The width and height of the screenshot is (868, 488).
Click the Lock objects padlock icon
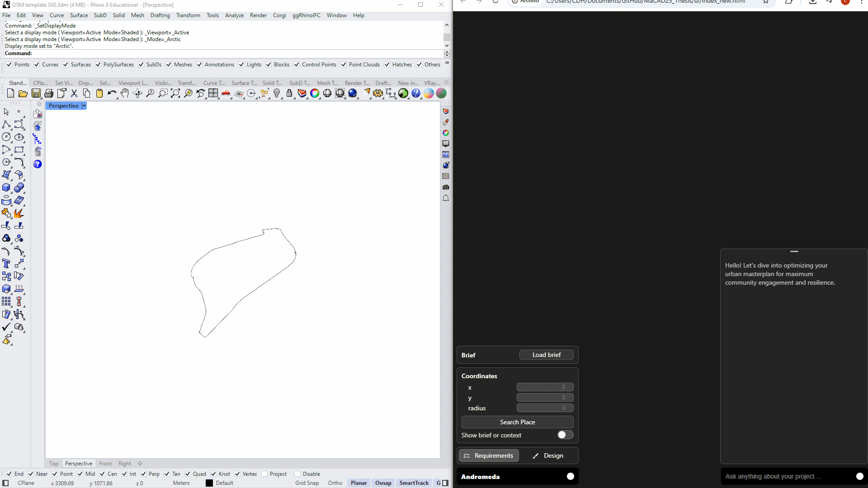pyautogui.click(x=289, y=94)
